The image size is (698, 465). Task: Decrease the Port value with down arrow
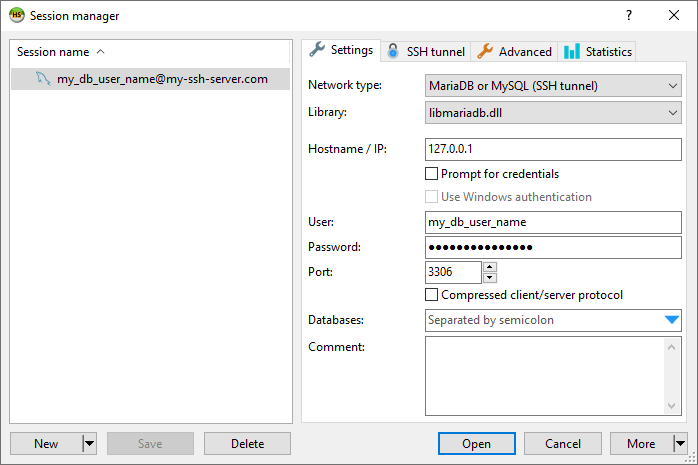click(490, 278)
